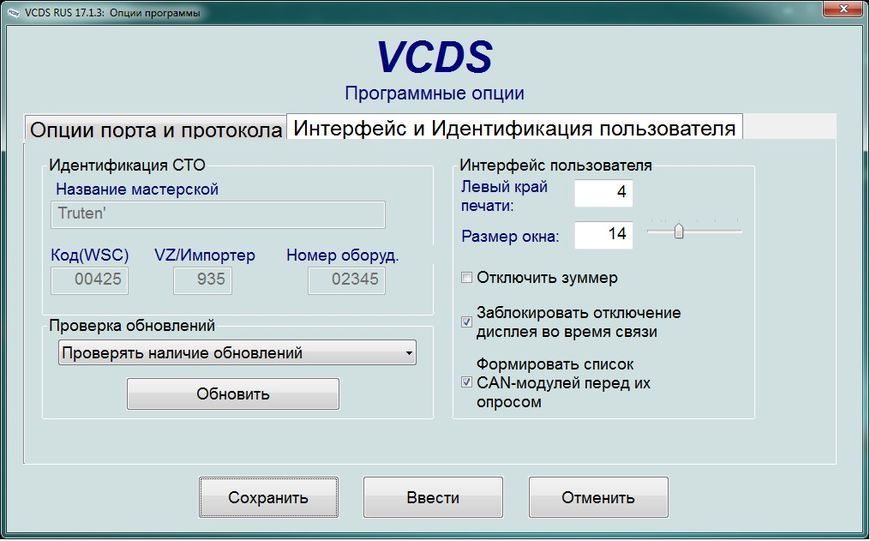Click the Номер оборуд. label
This screenshot has height=541, width=870.
(x=342, y=255)
